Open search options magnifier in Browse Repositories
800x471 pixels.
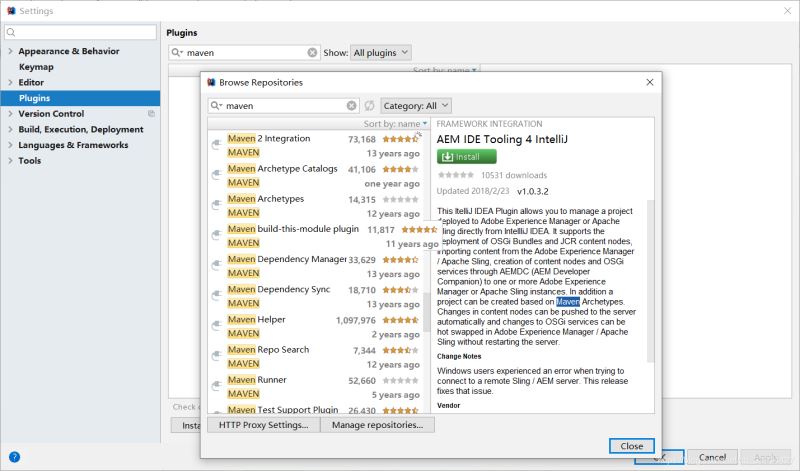tap(216, 106)
